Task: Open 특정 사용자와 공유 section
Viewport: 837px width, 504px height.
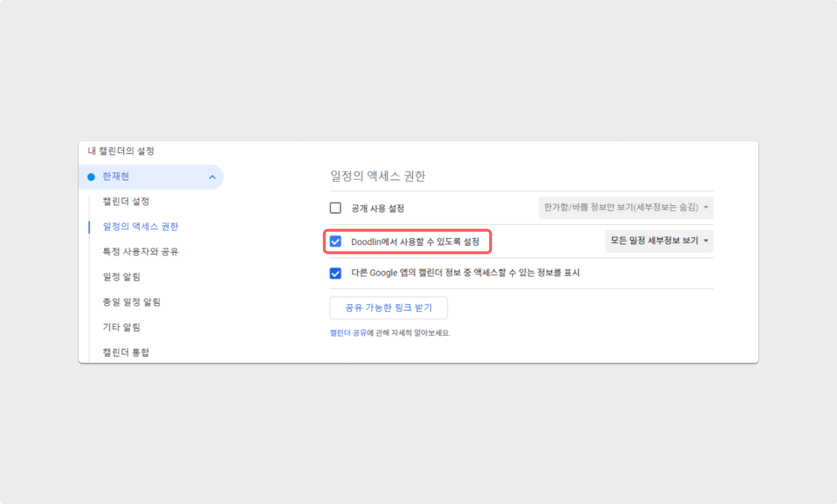Action: pyautogui.click(x=141, y=252)
